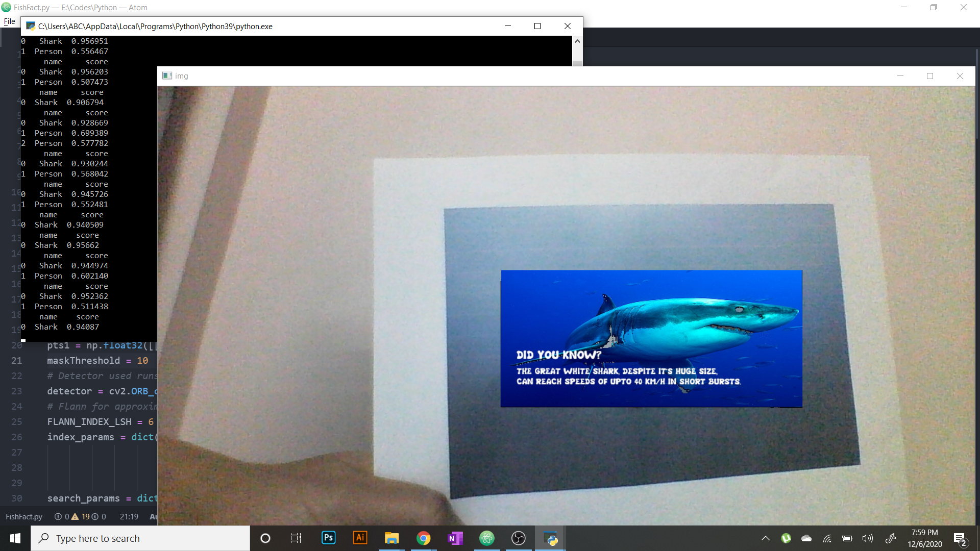Screen dimensions: 980x551
Task: Switch to Atom editor taskbar icon
Action: [x=486, y=538]
